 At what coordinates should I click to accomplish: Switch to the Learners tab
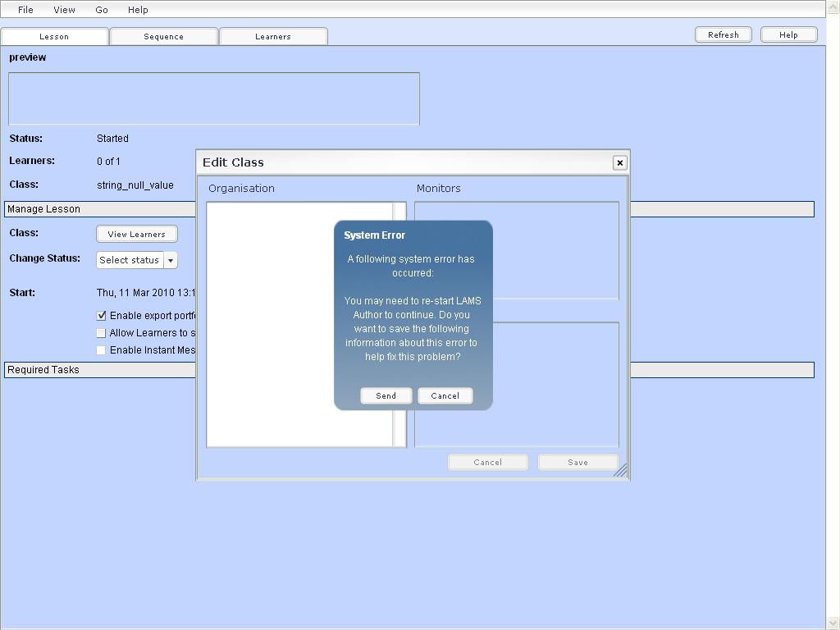click(273, 36)
